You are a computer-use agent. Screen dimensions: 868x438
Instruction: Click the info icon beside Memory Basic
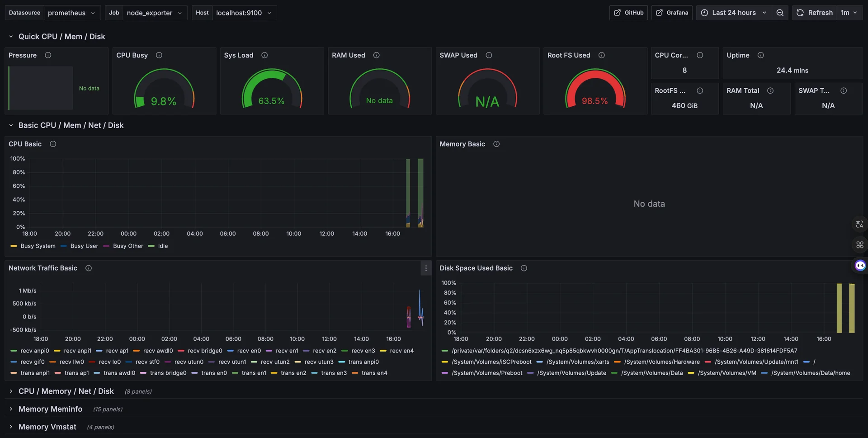(x=496, y=144)
